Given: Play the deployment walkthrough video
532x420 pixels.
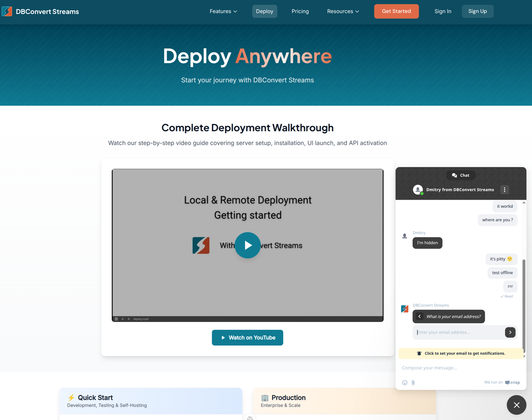Looking at the screenshot, I should click(248, 245).
